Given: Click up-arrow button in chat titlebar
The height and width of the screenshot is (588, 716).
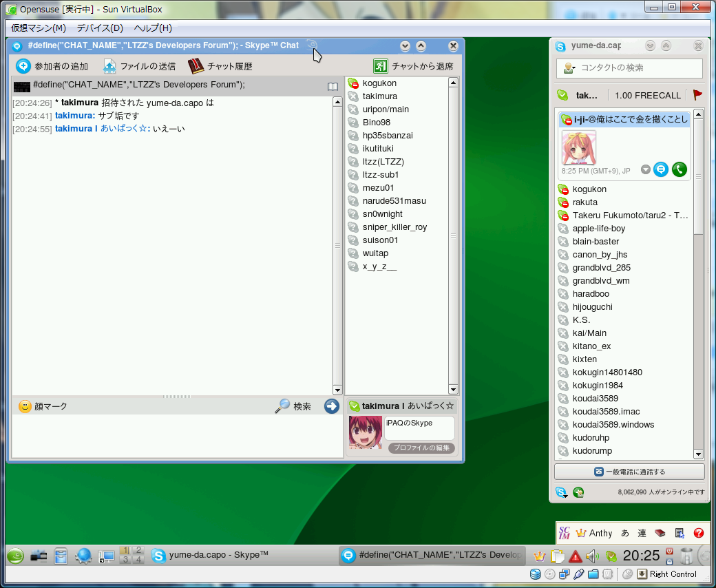Looking at the screenshot, I should point(421,45).
